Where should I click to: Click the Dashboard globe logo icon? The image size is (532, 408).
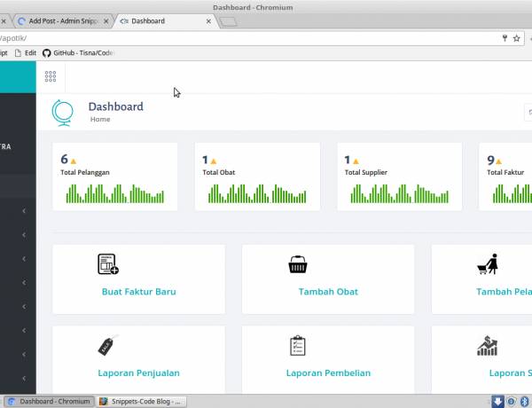tap(63, 112)
